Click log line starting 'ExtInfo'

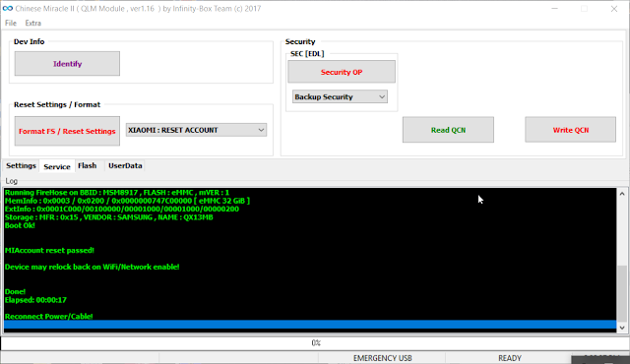click(x=122, y=210)
